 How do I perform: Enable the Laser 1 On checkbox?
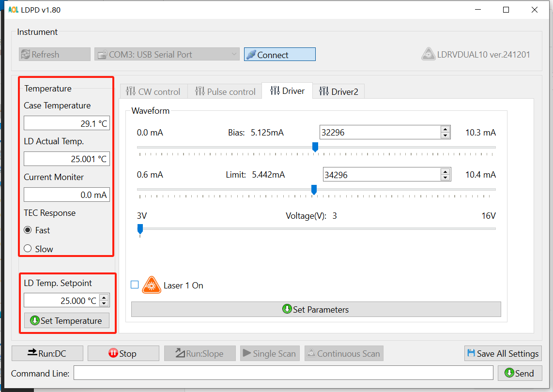tap(135, 285)
